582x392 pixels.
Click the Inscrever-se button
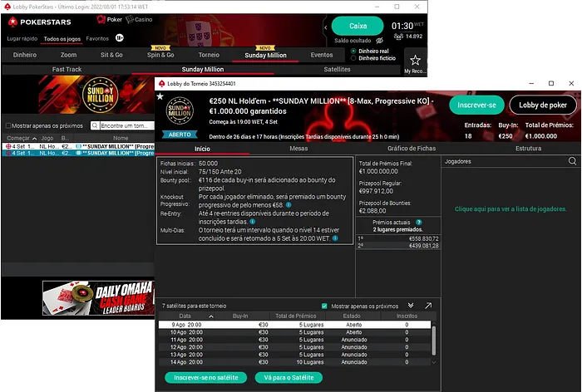click(476, 105)
